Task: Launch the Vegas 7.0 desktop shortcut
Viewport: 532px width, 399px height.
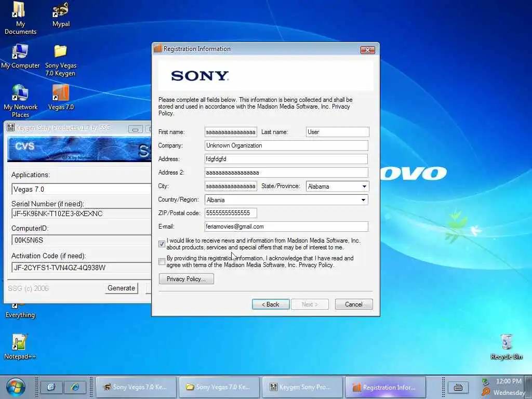Action: pos(61,97)
